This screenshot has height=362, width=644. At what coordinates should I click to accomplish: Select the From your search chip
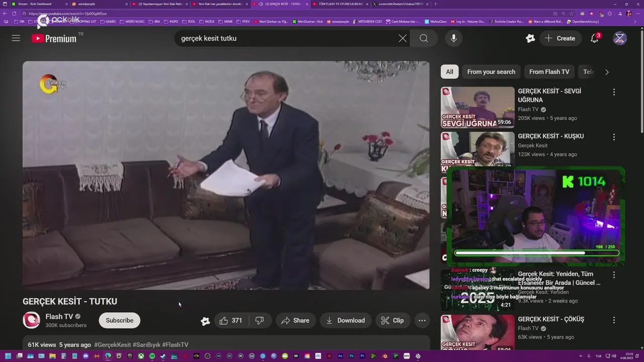pos(491,72)
